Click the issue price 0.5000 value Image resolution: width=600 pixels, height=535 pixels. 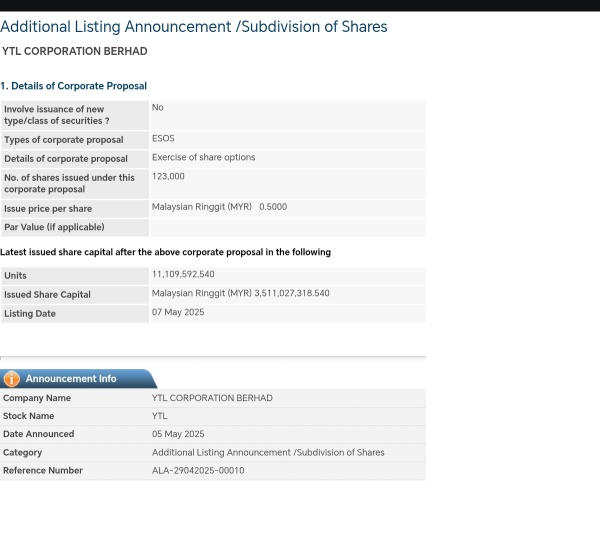coord(273,207)
